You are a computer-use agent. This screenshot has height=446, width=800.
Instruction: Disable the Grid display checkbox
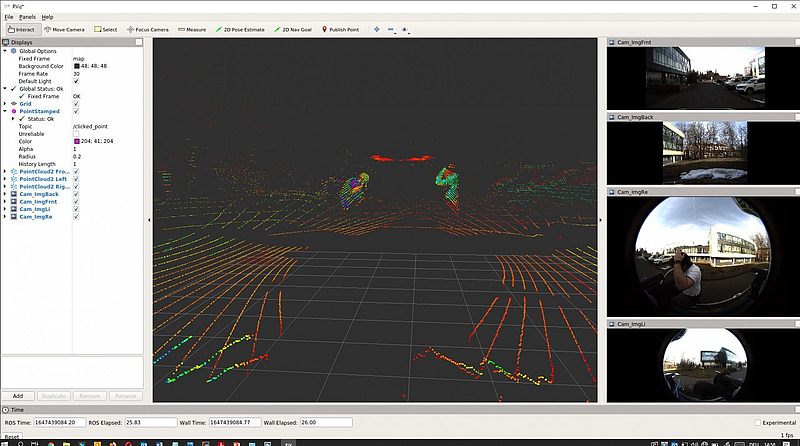tap(76, 104)
